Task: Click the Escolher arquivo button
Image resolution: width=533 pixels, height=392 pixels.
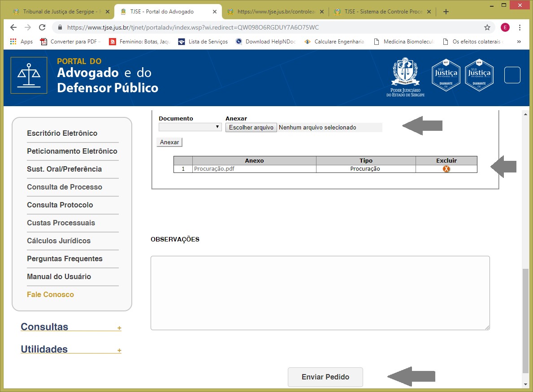Action: click(251, 128)
